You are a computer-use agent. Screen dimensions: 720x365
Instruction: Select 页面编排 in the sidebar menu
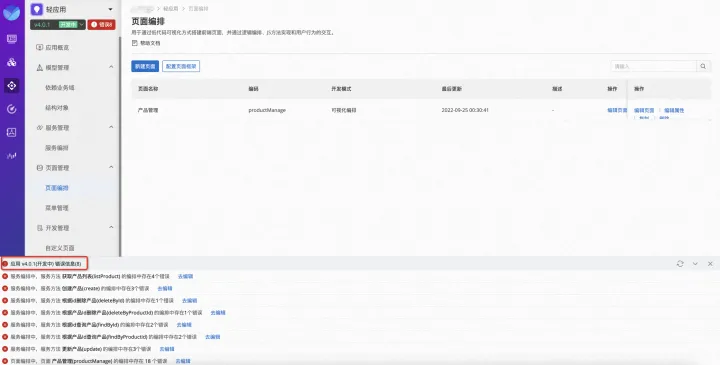click(x=56, y=188)
